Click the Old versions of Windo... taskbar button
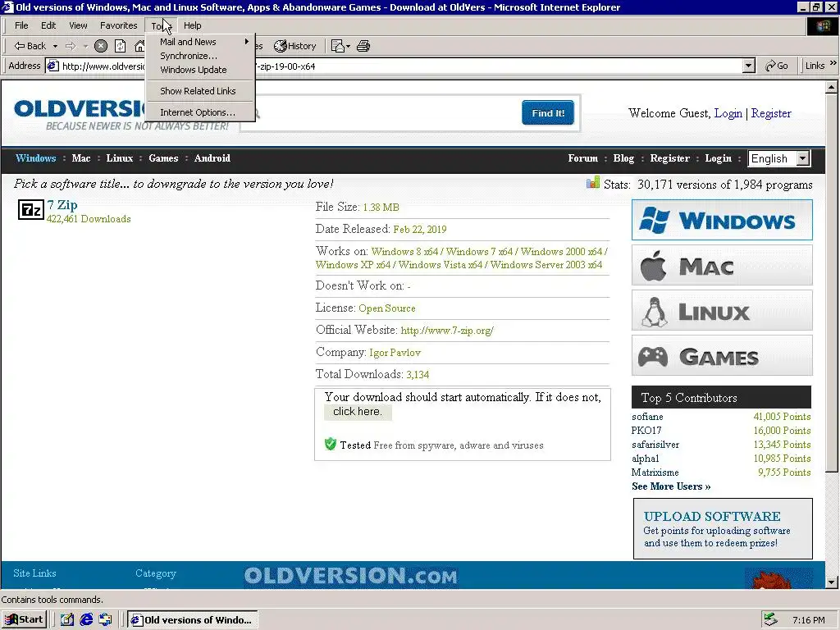 coord(192,620)
